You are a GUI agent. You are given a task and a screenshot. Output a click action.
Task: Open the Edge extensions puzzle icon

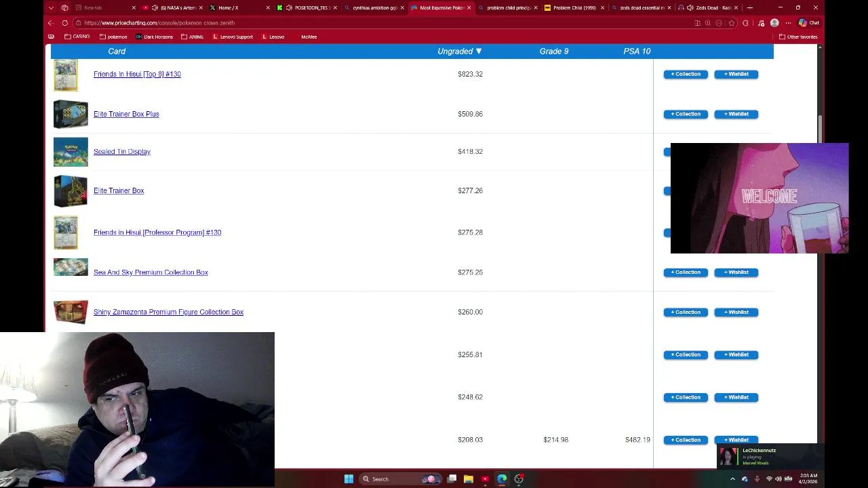coord(746,23)
